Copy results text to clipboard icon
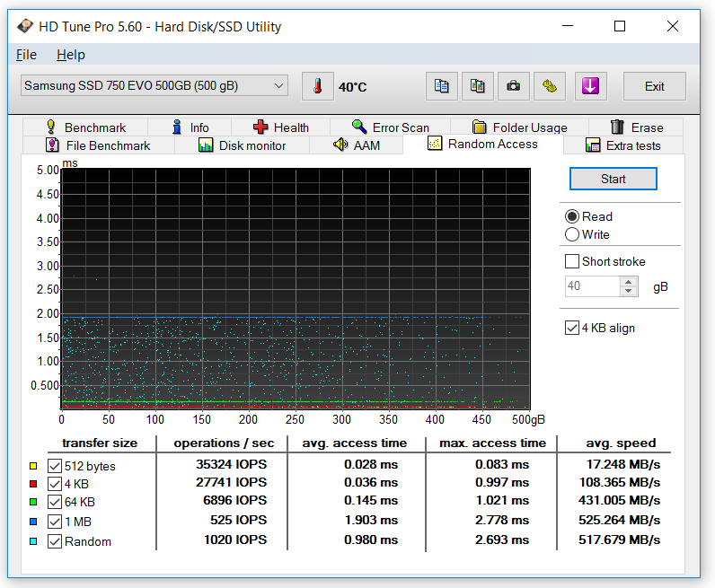The image size is (715, 588). coord(441,86)
